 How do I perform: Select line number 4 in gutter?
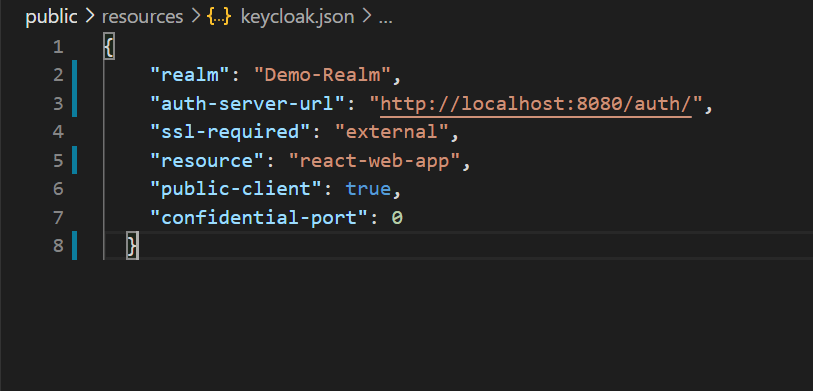pyautogui.click(x=58, y=132)
